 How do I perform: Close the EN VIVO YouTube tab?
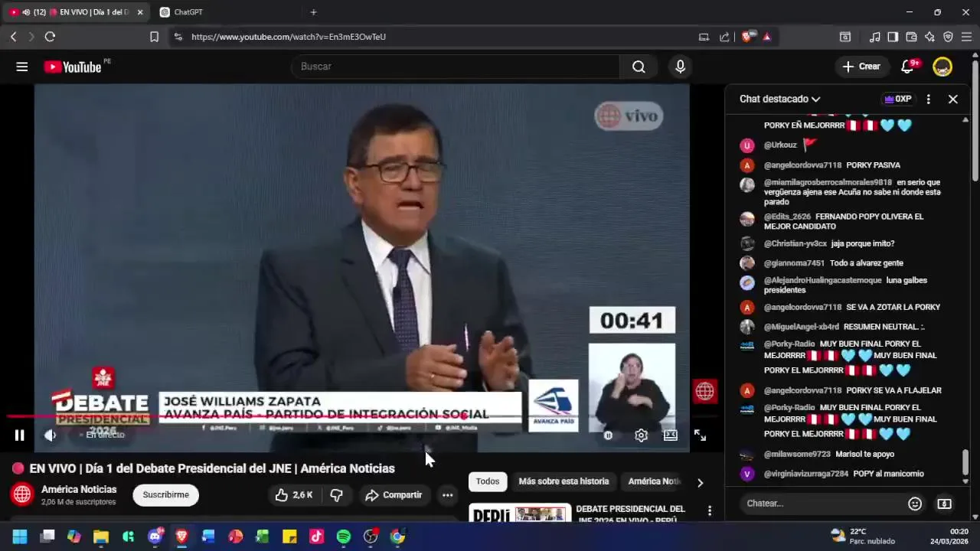(x=140, y=12)
